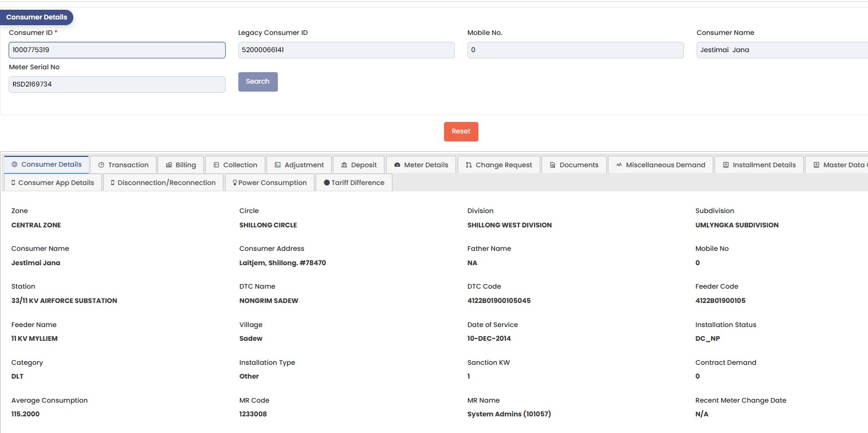
Task: Click the bank icon on Deposit tab
Action: [344, 165]
